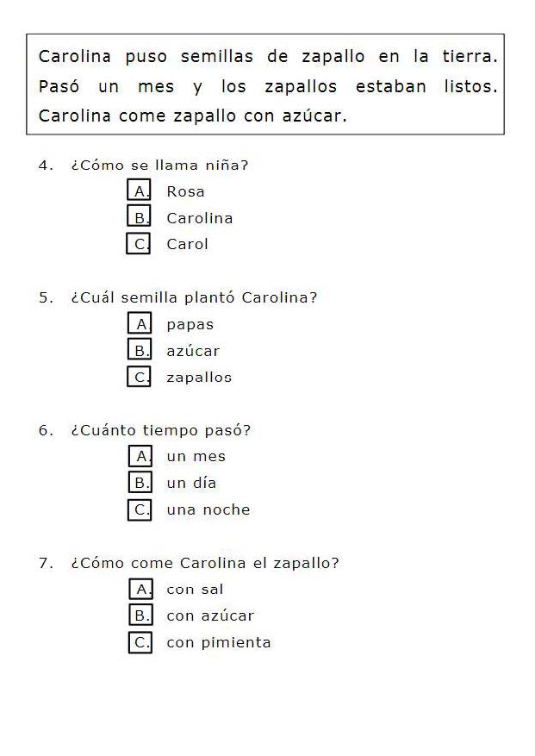Check box B beside answer un día

tap(140, 483)
